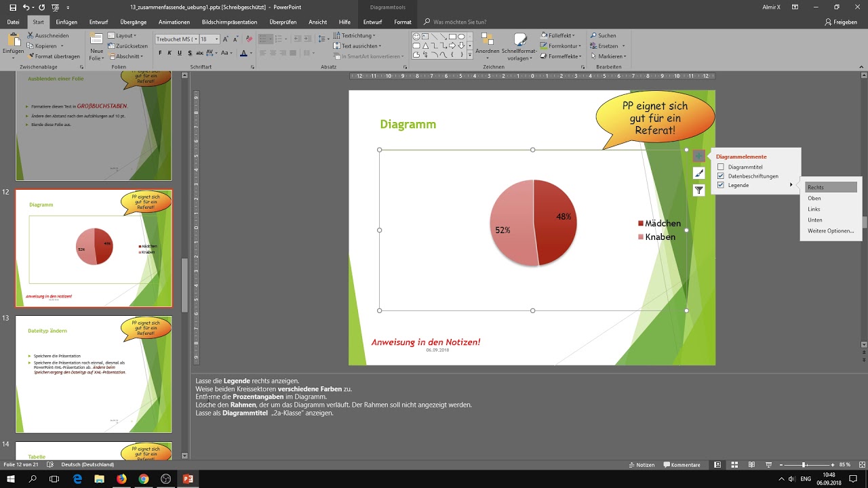
Task: Switch to slide sorter view
Action: tap(734, 465)
